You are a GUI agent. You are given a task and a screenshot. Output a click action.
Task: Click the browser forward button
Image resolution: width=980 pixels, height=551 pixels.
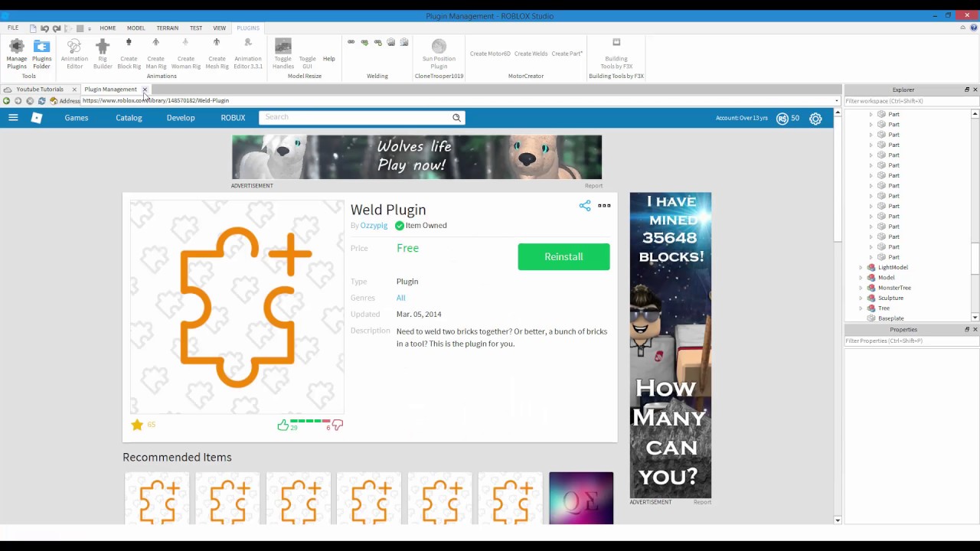pos(18,101)
